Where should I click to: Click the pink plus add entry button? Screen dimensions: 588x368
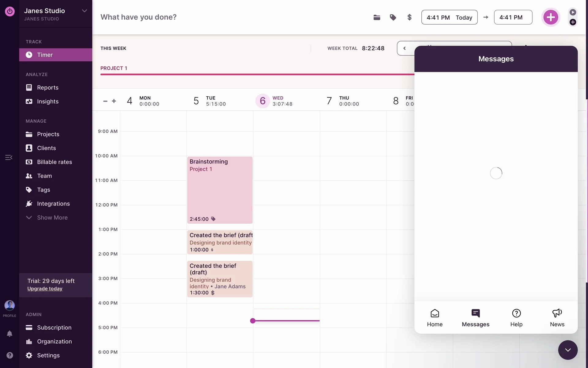(551, 17)
